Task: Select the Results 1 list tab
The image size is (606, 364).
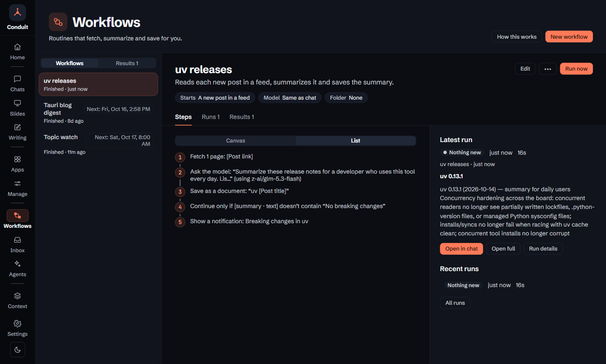Action: click(127, 63)
